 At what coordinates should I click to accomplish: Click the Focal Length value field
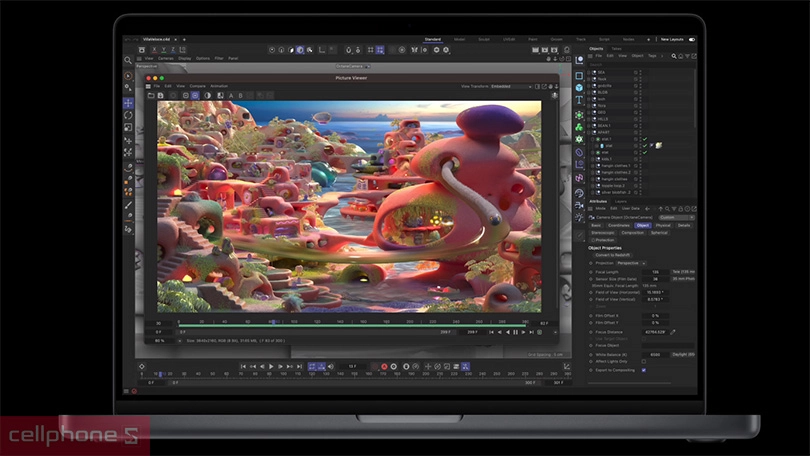(655, 272)
